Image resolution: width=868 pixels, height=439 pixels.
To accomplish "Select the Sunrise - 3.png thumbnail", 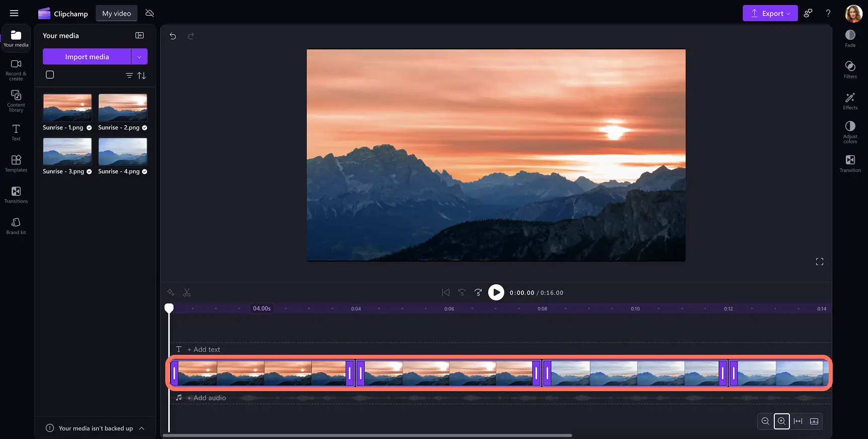I will (x=68, y=151).
